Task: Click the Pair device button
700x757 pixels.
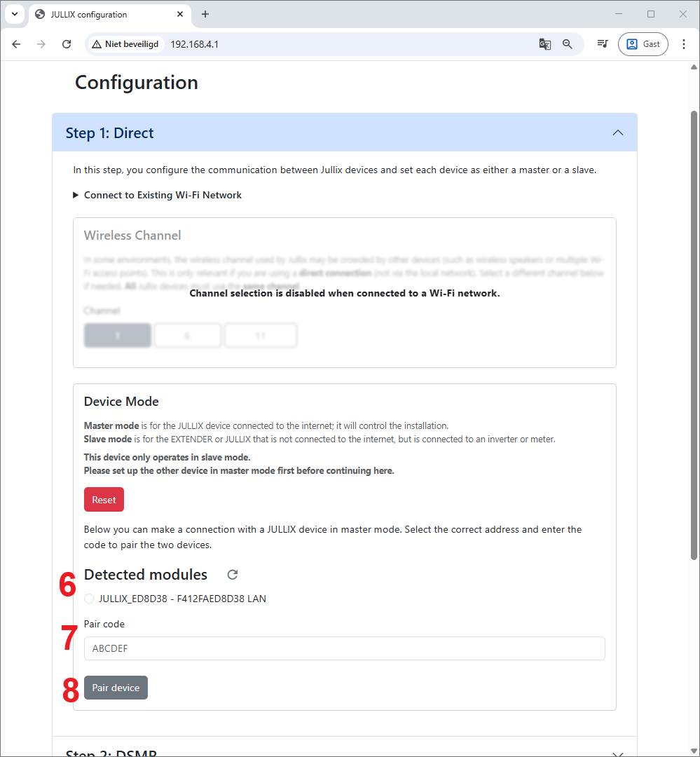Action: click(116, 688)
